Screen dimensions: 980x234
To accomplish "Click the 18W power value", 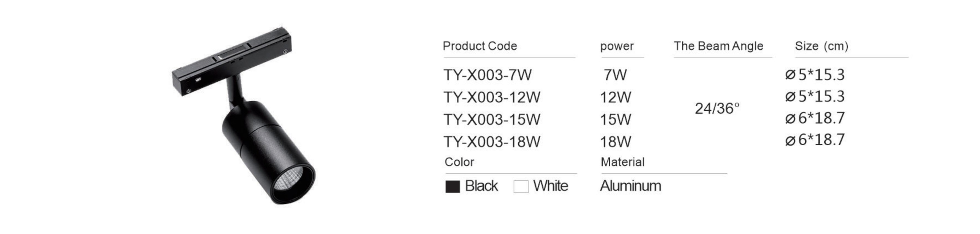I will (615, 142).
